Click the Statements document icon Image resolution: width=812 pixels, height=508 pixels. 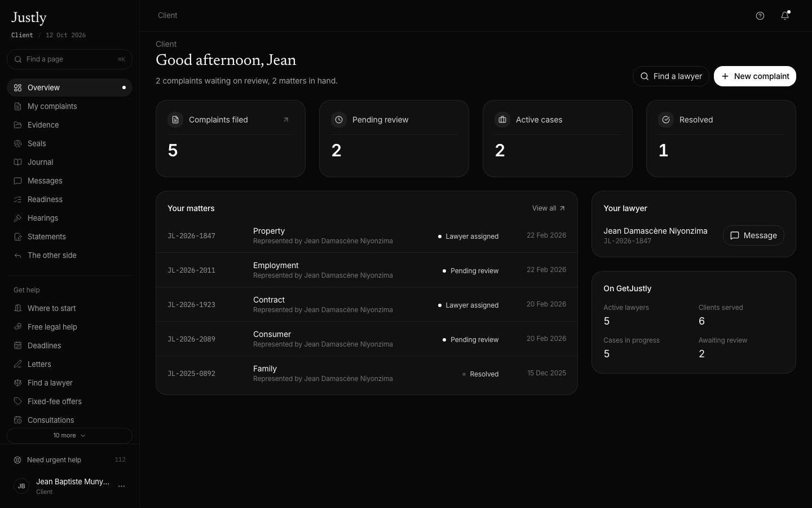(18, 237)
